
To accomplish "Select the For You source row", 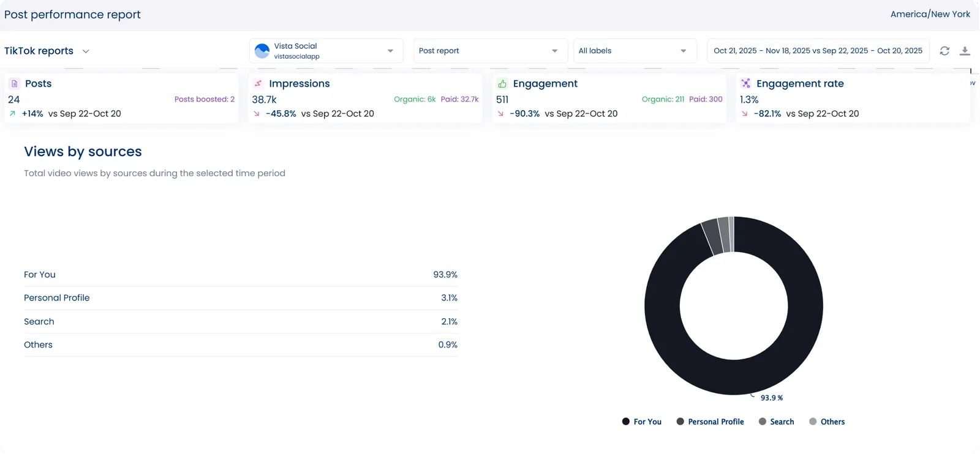I will pyautogui.click(x=240, y=275).
